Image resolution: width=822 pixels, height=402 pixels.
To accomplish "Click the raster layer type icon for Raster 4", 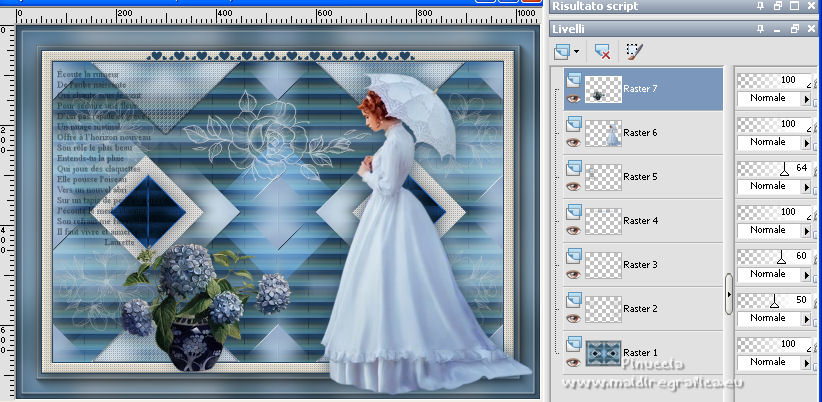I will pyautogui.click(x=574, y=211).
